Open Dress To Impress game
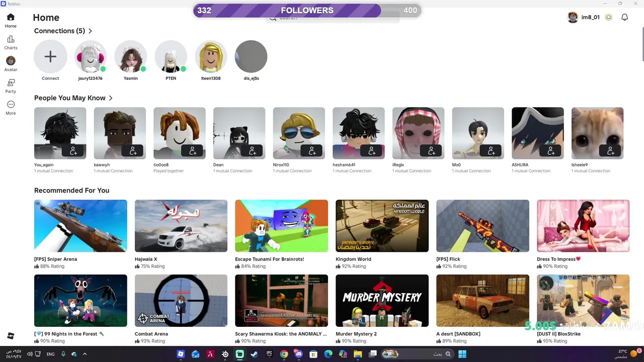 coord(583,234)
